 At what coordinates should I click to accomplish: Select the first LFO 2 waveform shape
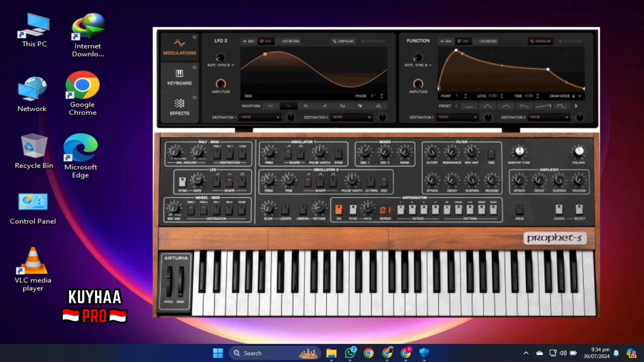[270, 106]
